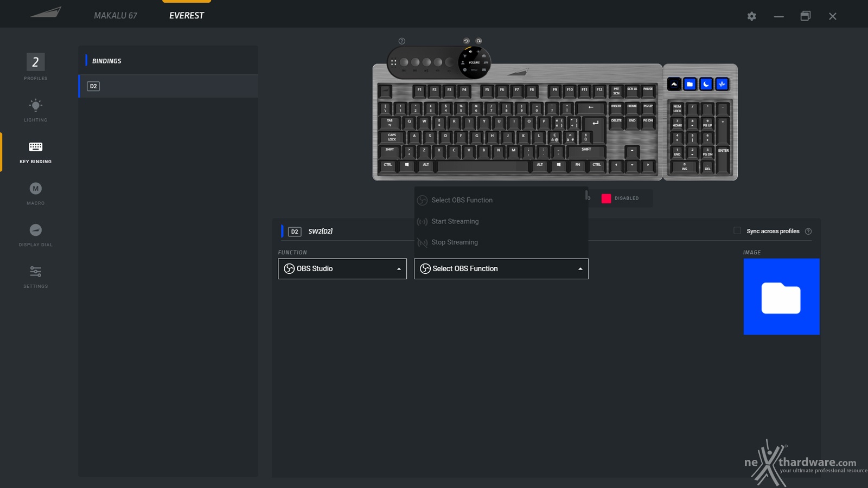Click the blue folder image thumbnail
Screen dimensions: 868x488
click(x=781, y=297)
